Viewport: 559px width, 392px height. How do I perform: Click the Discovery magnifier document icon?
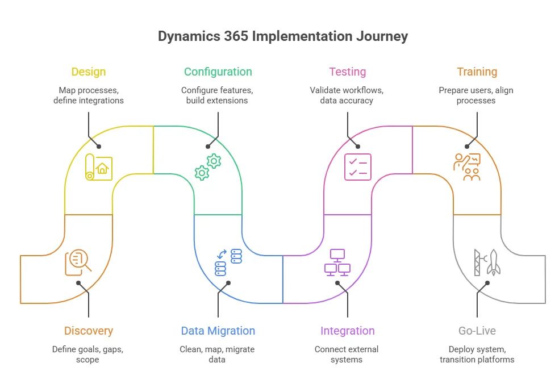pos(78,262)
